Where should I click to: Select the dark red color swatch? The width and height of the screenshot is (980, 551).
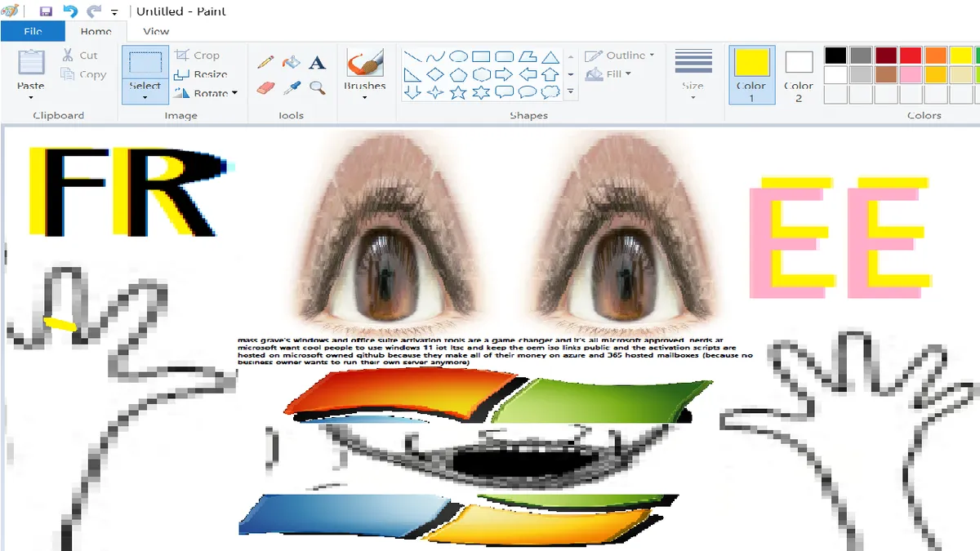[886, 56]
